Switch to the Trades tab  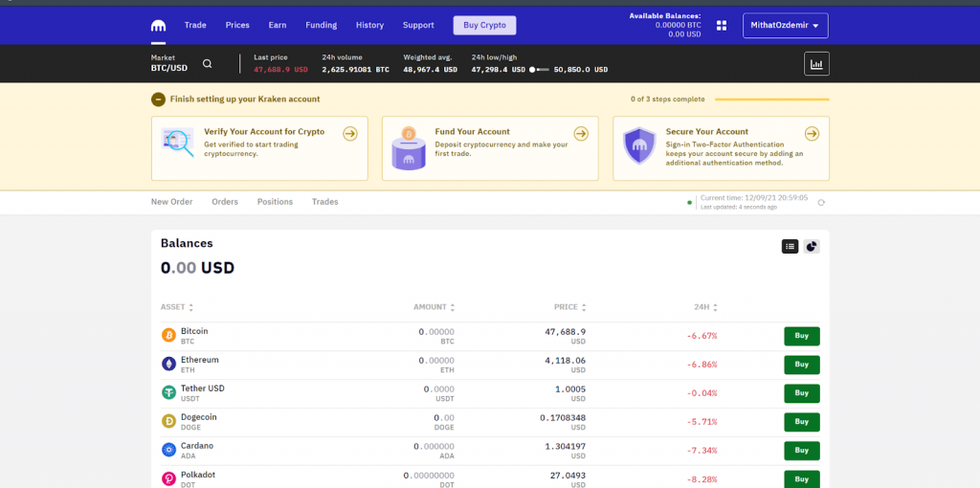[325, 202]
